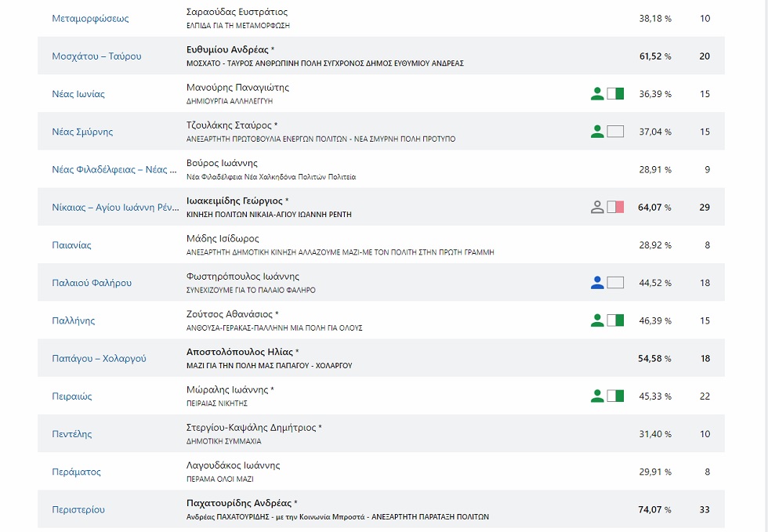This screenshot has width=768, height=532.
Task: Open the Παιανίας municipality link
Action: [71, 245]
